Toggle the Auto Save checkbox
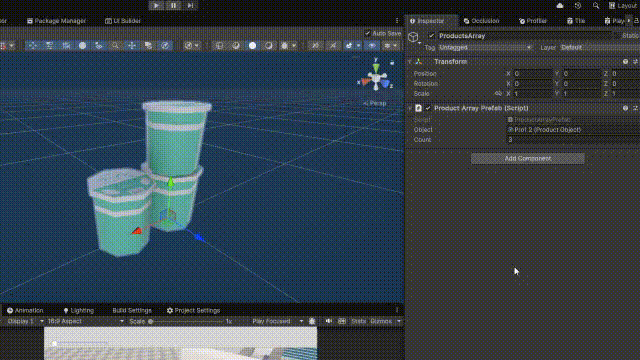This screenshot has width=640, height=360. tap(368, 33)
